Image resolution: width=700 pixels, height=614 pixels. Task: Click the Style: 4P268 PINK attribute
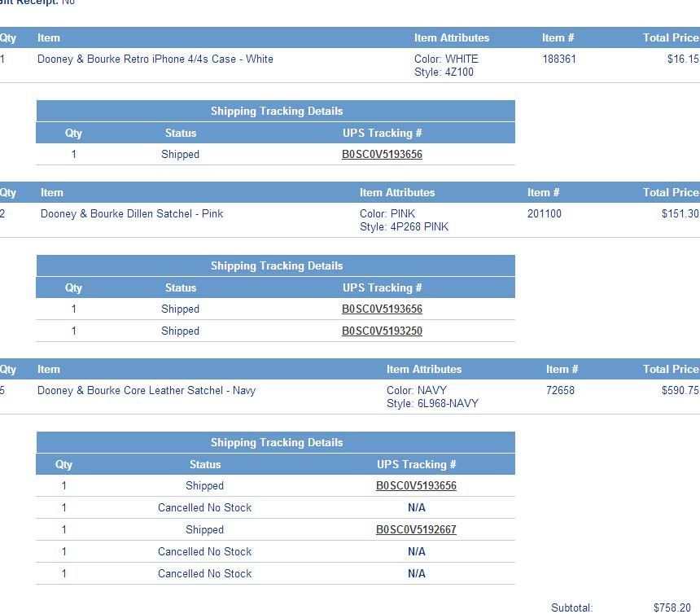pos(404,227)
